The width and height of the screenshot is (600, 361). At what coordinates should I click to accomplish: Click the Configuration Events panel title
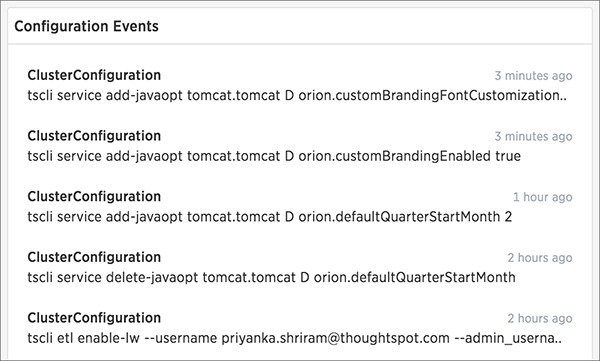pos(86,26)
